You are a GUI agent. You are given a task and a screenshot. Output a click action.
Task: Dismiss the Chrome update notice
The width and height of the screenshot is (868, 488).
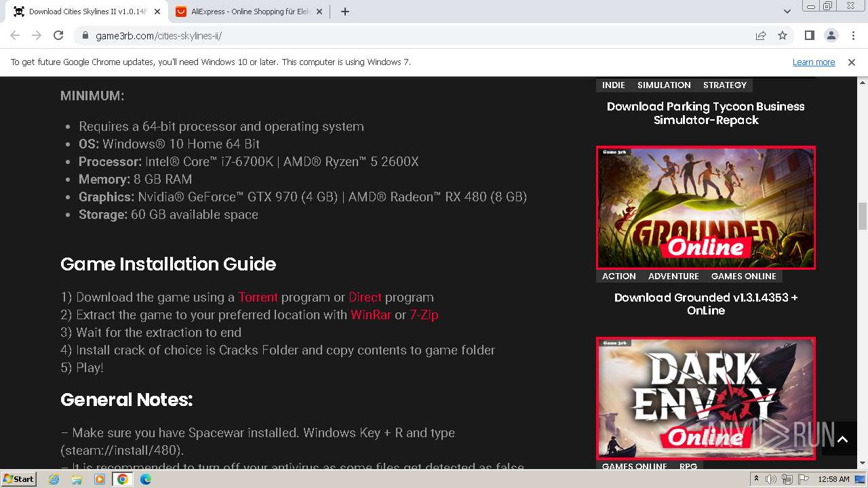tap(852, 62)
